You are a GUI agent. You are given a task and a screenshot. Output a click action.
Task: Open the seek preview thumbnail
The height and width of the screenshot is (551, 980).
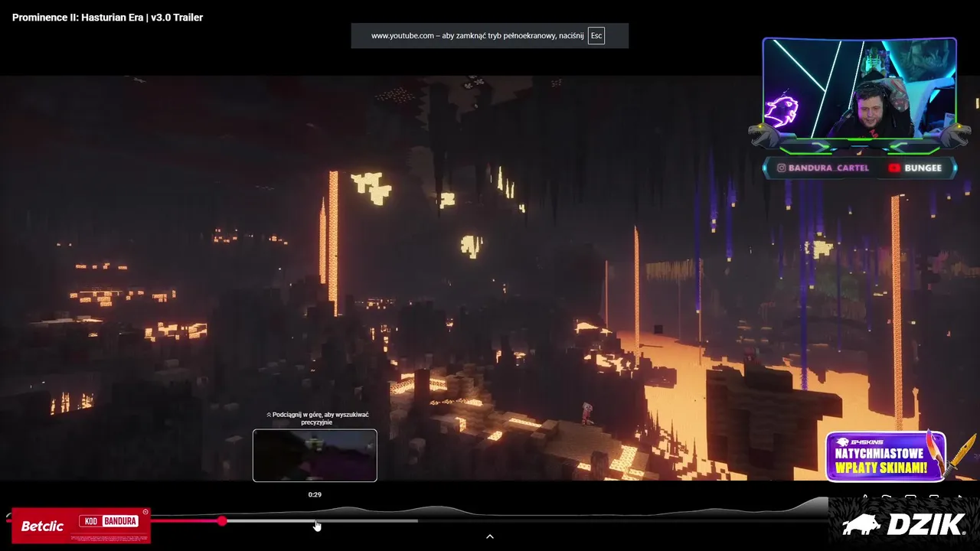(315, 455)
